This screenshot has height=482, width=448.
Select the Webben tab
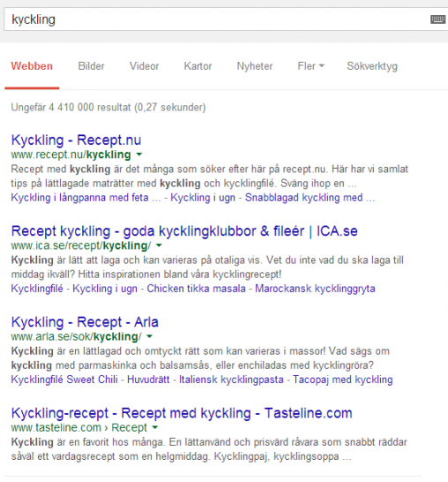32,66
